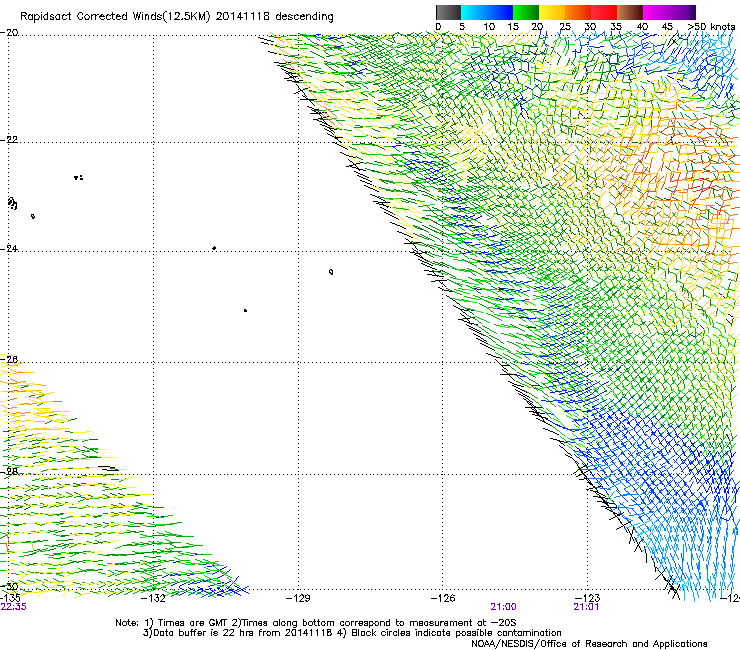Click the purple 21:00 time label
This screenshot has width=740, height=650.
(503, 607)
